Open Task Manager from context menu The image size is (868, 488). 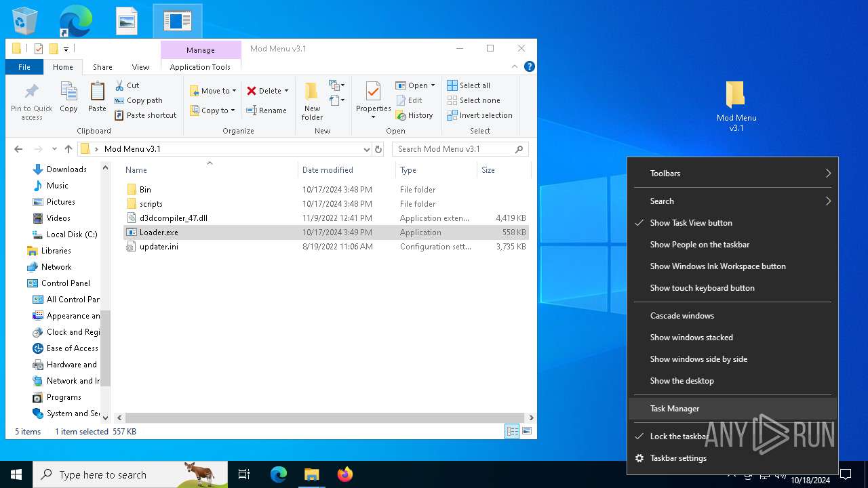(733, 409)
